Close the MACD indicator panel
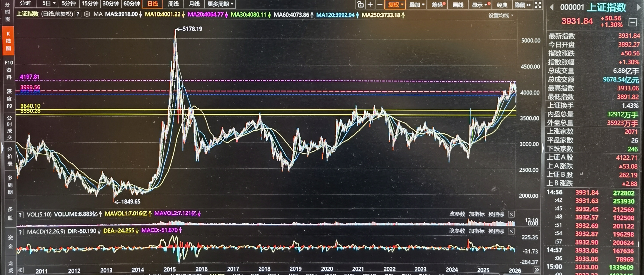 point(511,231)
